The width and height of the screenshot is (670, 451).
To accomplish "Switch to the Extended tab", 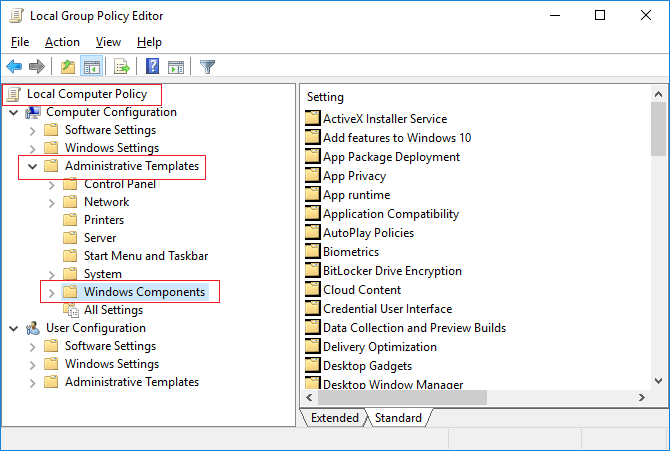I will click(x=334, y=418).
